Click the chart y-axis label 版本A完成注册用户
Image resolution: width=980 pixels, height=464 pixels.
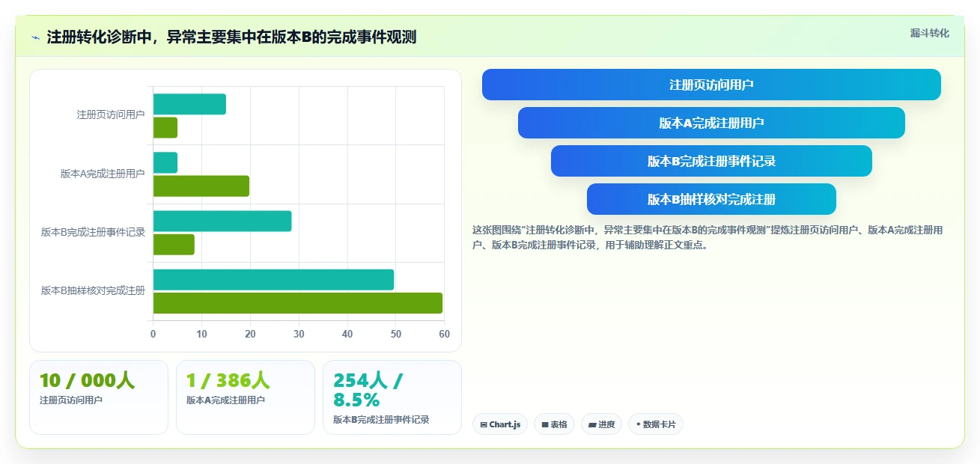103,174
